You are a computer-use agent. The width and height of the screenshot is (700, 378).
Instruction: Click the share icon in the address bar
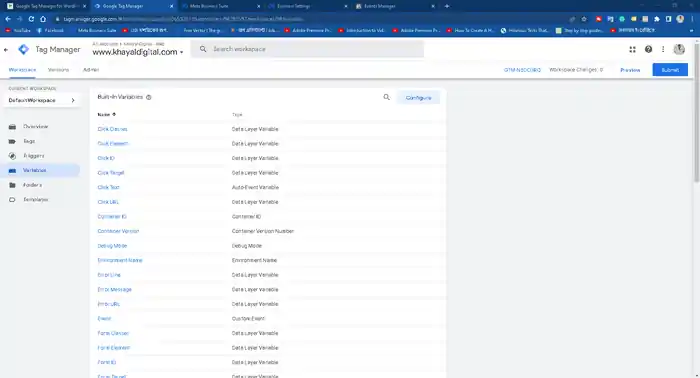pyautogui.click(x=572, y=19)
